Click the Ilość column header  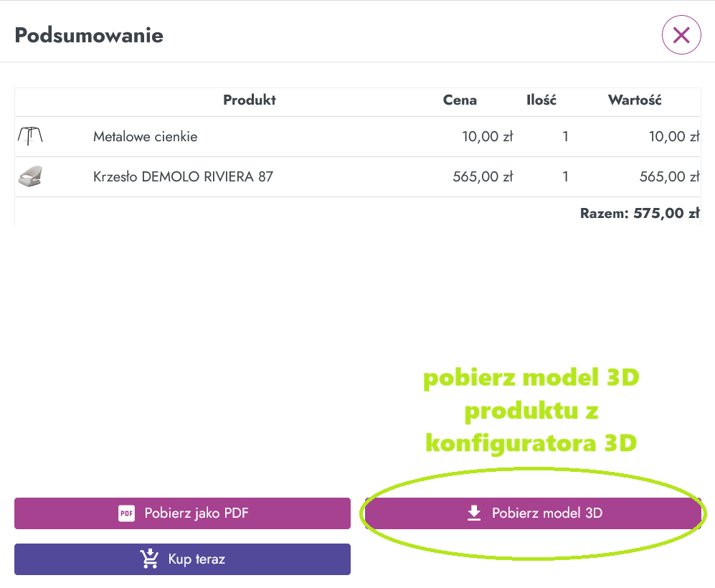pyautogui.click(x=541, y=100)
